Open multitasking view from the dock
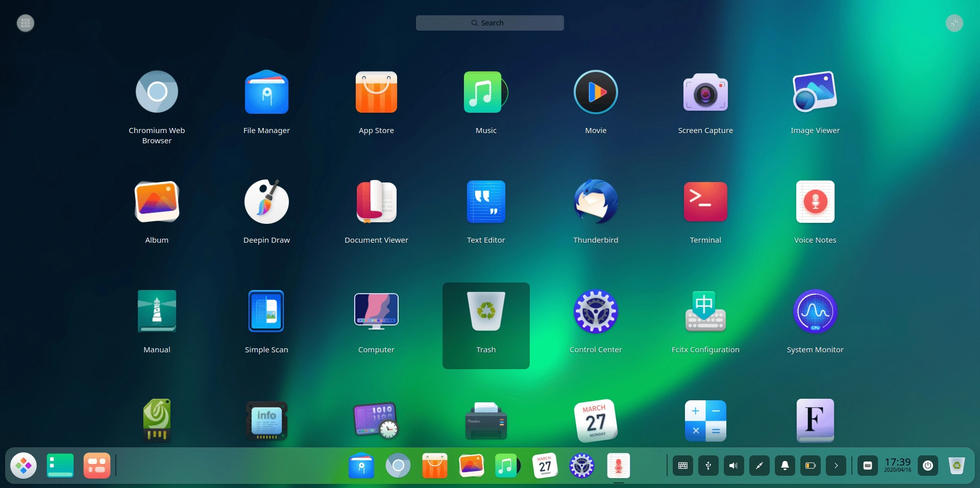The height and width of the screenshot is (488, 980). 60,466
